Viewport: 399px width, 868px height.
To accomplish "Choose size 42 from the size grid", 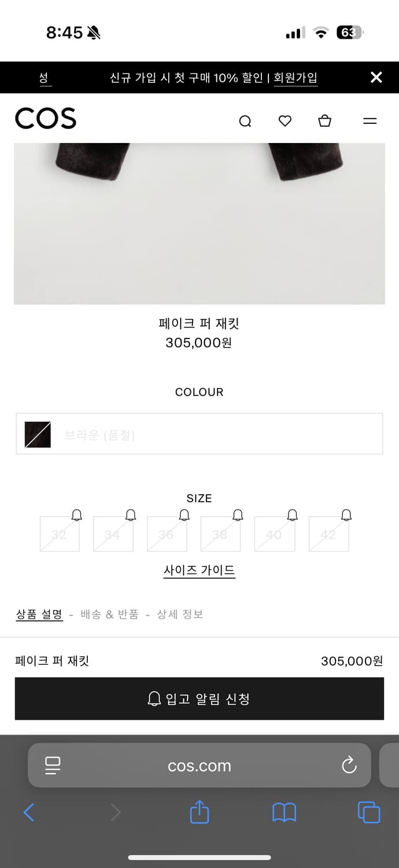I will [328, 534].
